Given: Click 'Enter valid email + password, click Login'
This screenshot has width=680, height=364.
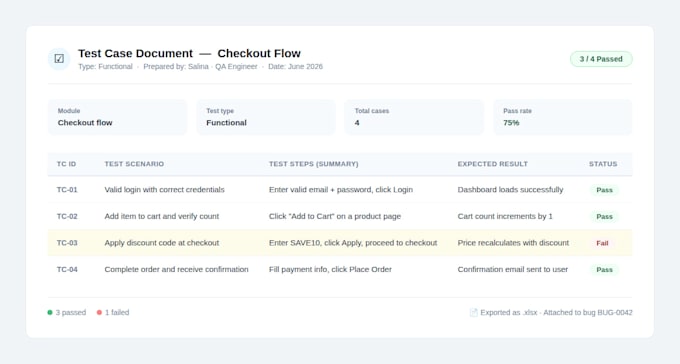Looking at the screenshot, I should pos(341,190).
